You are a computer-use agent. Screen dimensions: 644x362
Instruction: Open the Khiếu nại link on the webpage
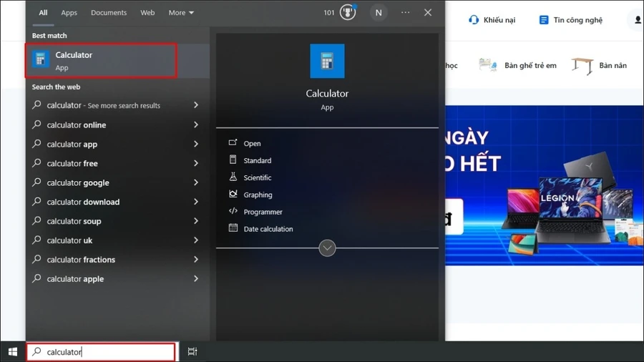tap(499, 20)
